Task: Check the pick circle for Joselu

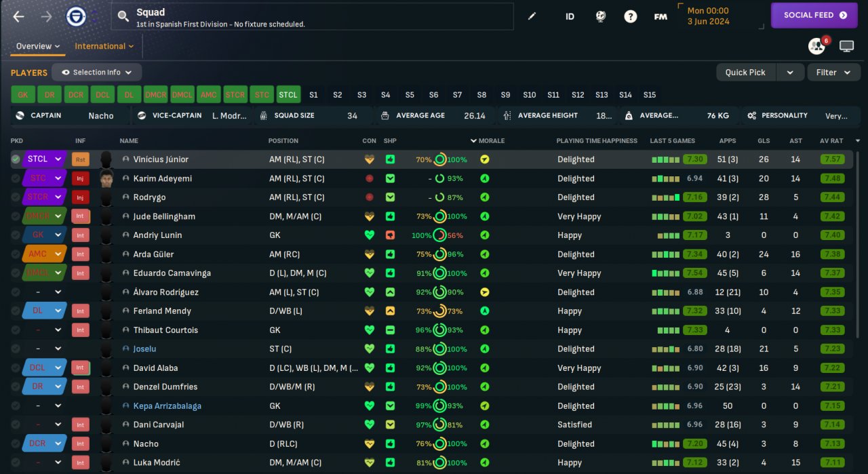Action: [x=16, y=349]
